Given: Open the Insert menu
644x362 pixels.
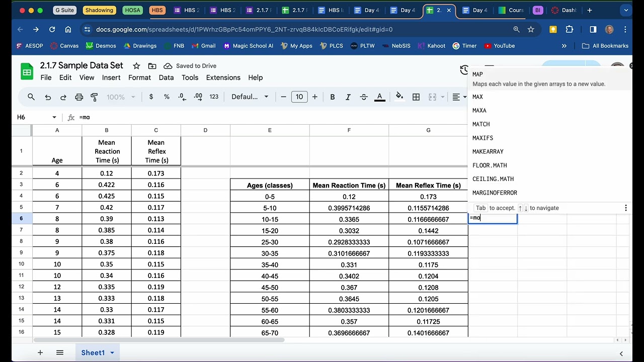Looking at the screenshot, I should [111, 77].
